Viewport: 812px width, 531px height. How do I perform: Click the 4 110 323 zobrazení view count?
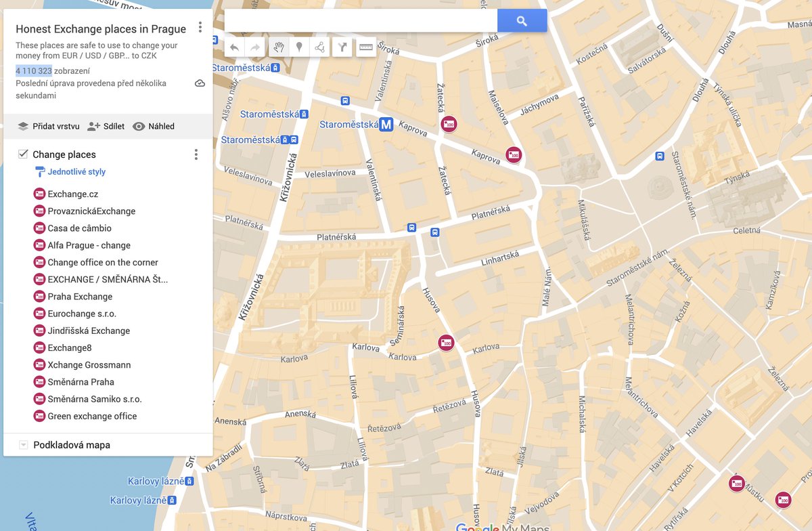click(x=53, y=71)
